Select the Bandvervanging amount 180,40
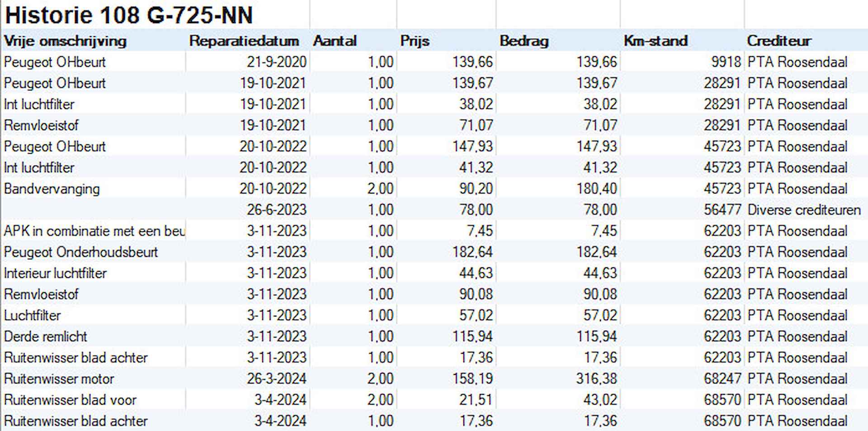Viewport: 868px width, 431px height. (x=596, y=189)
